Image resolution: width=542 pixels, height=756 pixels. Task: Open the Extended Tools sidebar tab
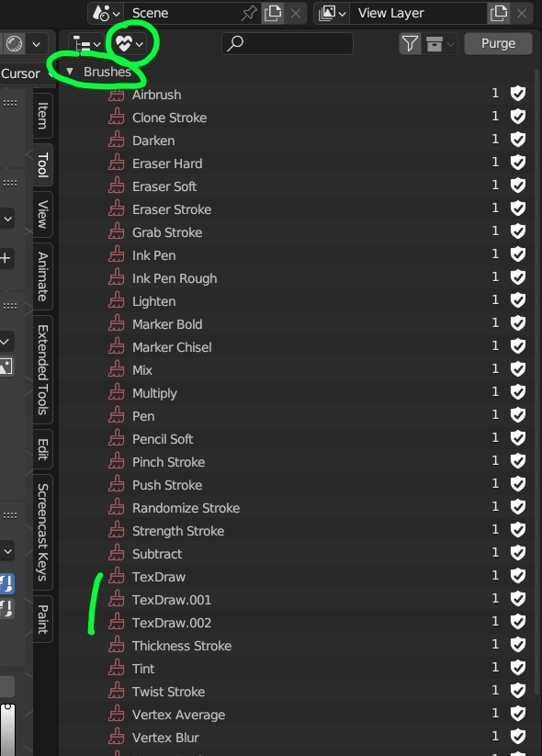(42, 369)
